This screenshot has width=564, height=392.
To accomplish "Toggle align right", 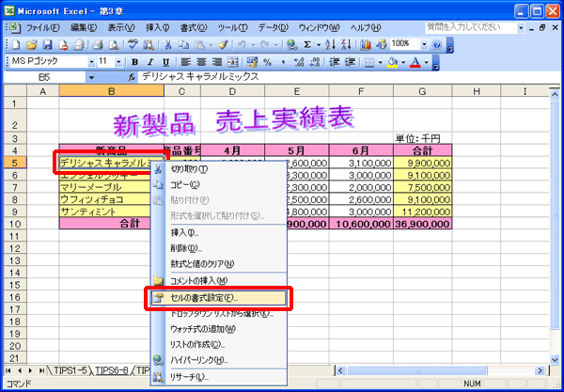I will [217, 63].
